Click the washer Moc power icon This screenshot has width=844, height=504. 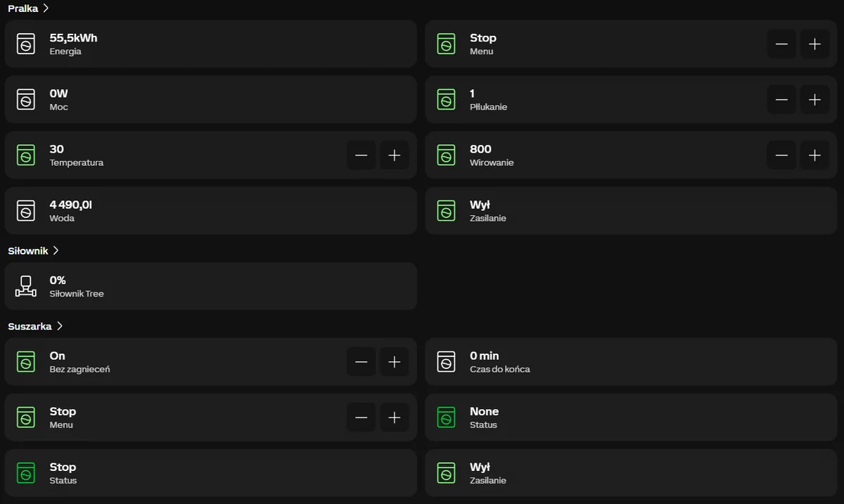tap(26, 100)
